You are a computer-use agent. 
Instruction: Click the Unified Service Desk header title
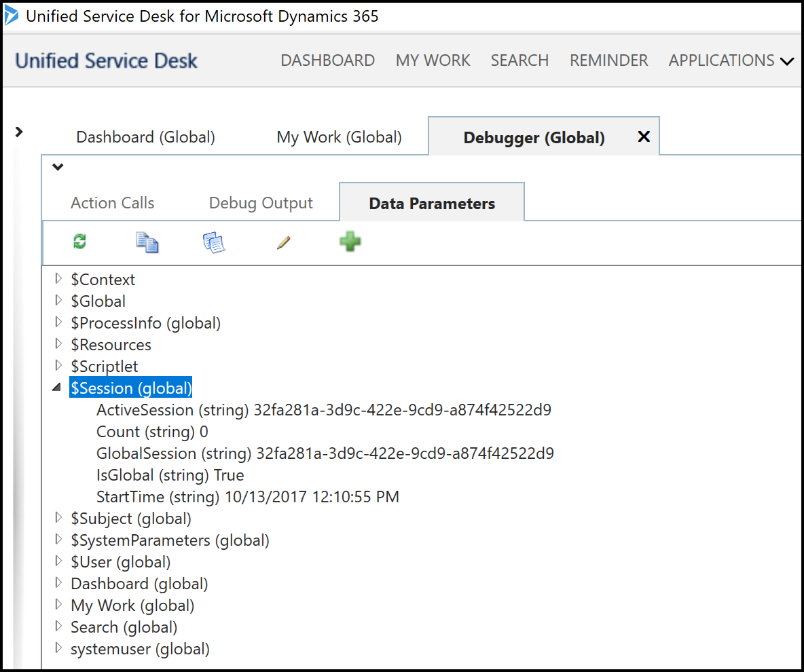coord(106,60)
